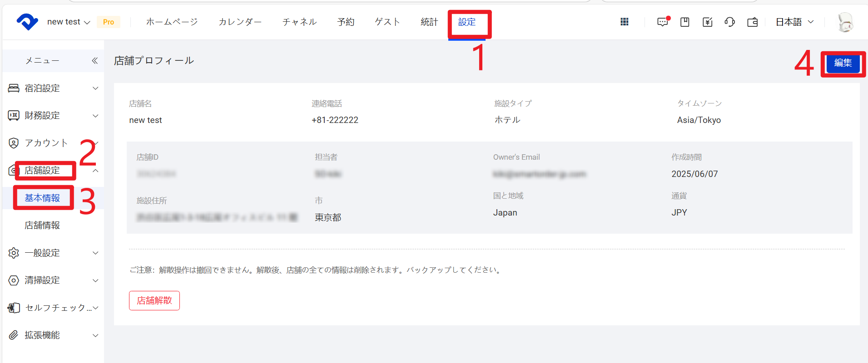The width and height of the screenshot is (868, 363).
Task: Click the bookmark guide icon
Action: [685, 22]
